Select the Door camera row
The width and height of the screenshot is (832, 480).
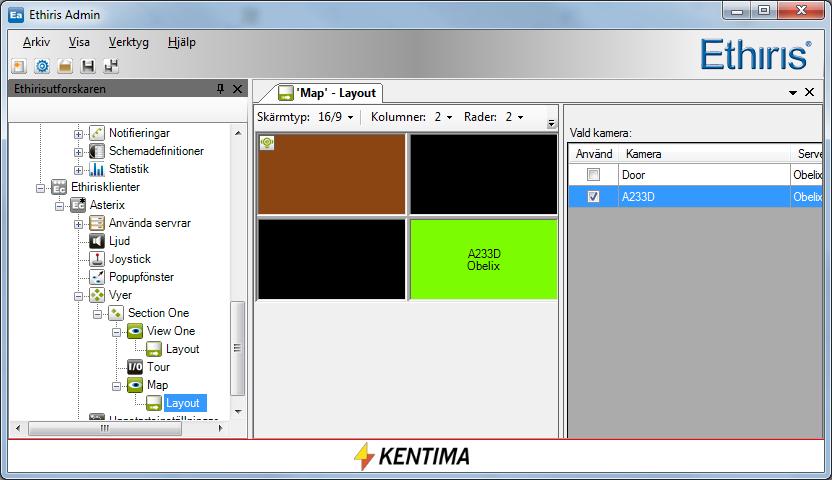pos(696,174)
